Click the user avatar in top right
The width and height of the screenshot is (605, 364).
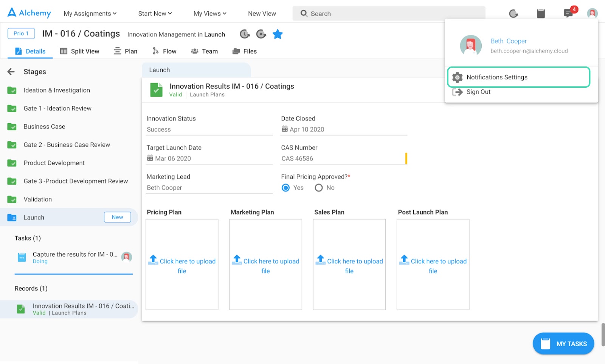click(x=592, y=14)
